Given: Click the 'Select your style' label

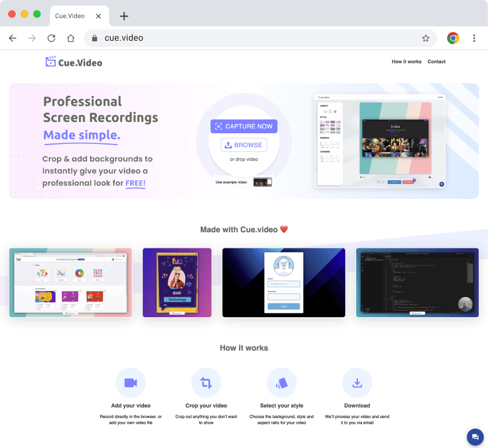Looking at the screenshot, I should [x=282, y=405].
